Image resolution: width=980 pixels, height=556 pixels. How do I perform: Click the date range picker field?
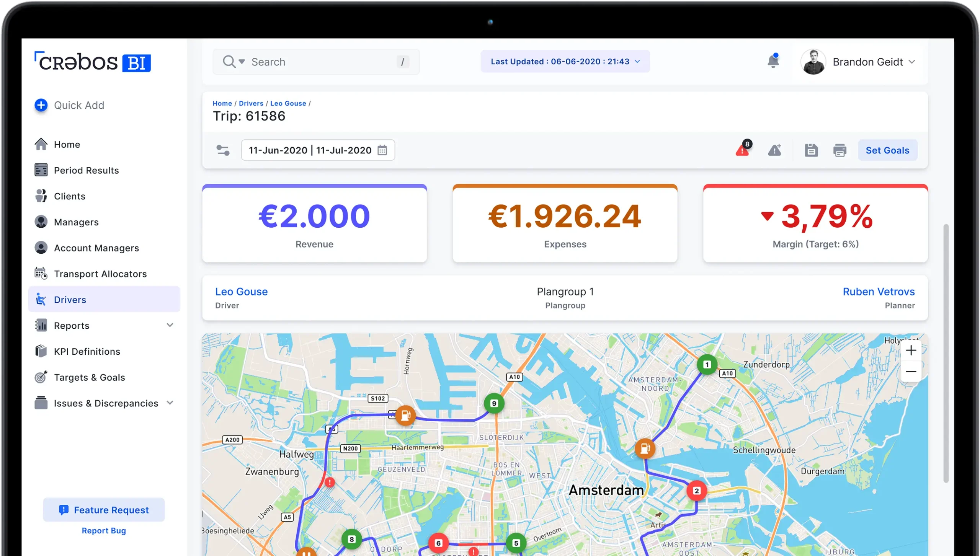click(318, 150)
